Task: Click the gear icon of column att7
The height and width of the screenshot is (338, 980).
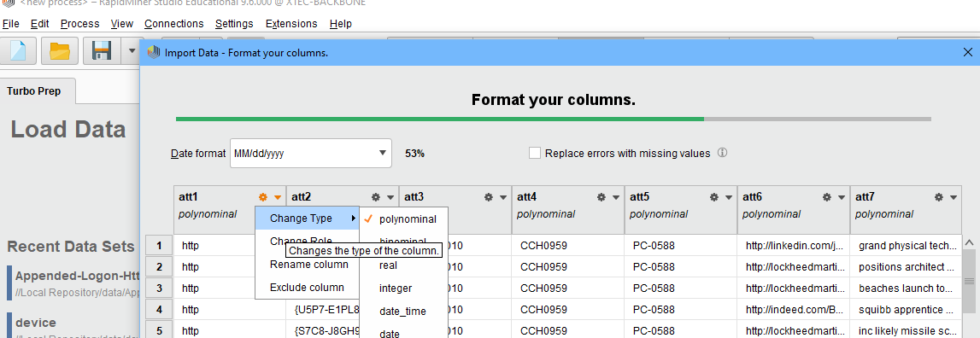Action: tap(939, 197)
